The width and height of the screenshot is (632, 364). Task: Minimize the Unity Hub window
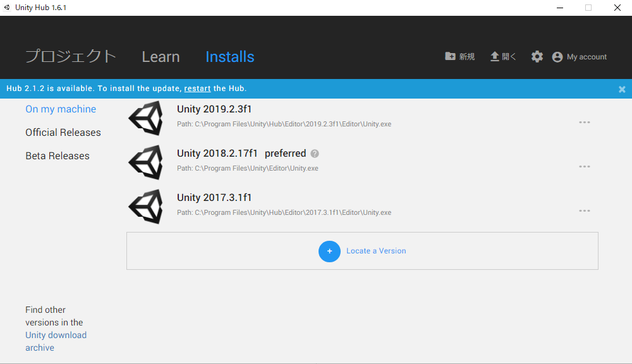(x=560, y=8)
